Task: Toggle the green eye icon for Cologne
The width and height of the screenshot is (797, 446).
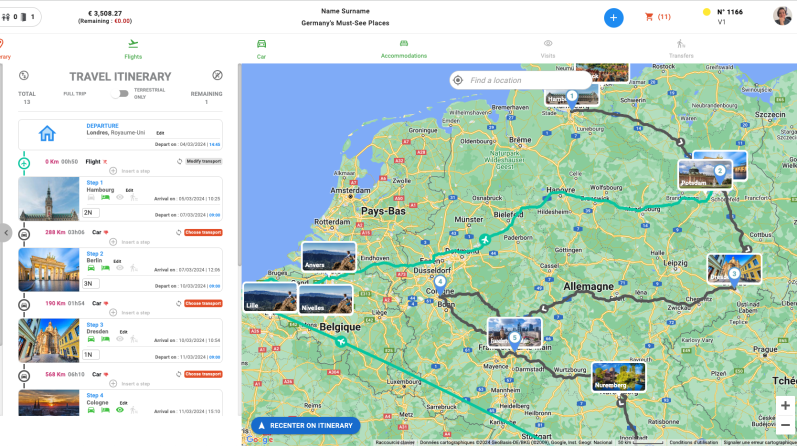Action: (119, 409)
